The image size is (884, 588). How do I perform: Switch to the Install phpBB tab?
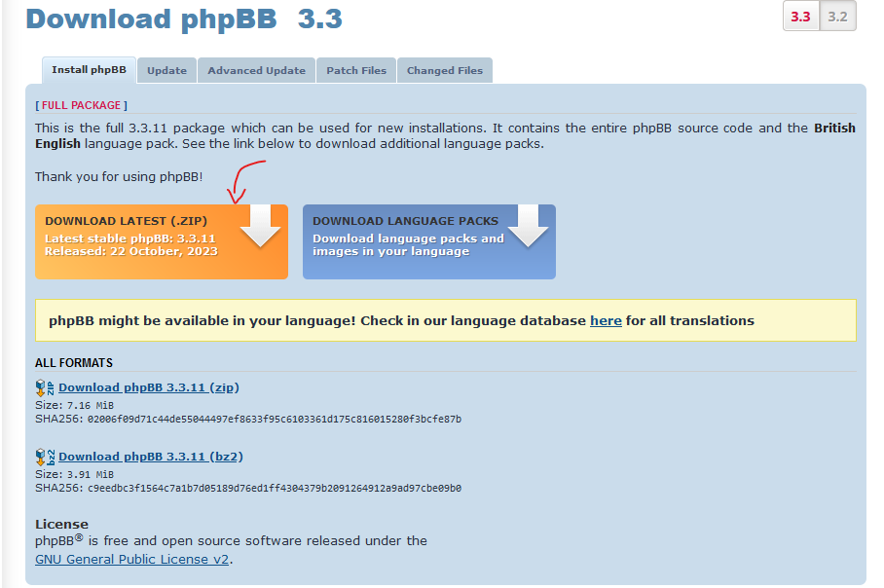[89, 70]
